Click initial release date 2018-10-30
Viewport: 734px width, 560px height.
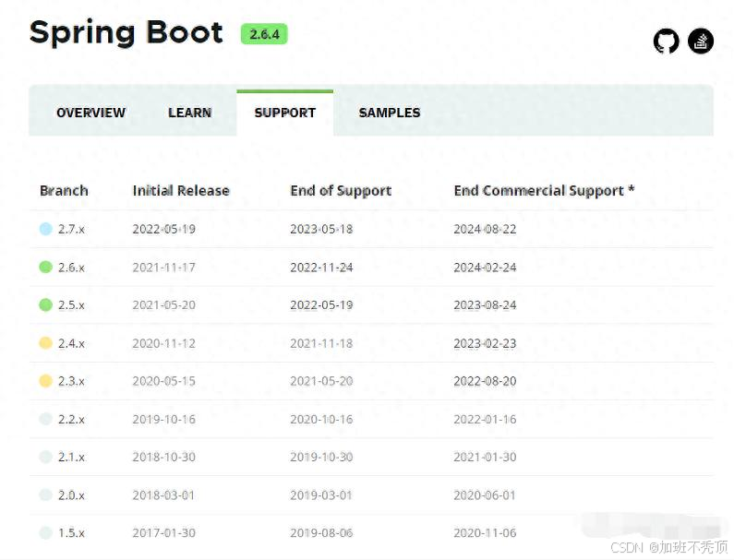click(x=163, y=457)
